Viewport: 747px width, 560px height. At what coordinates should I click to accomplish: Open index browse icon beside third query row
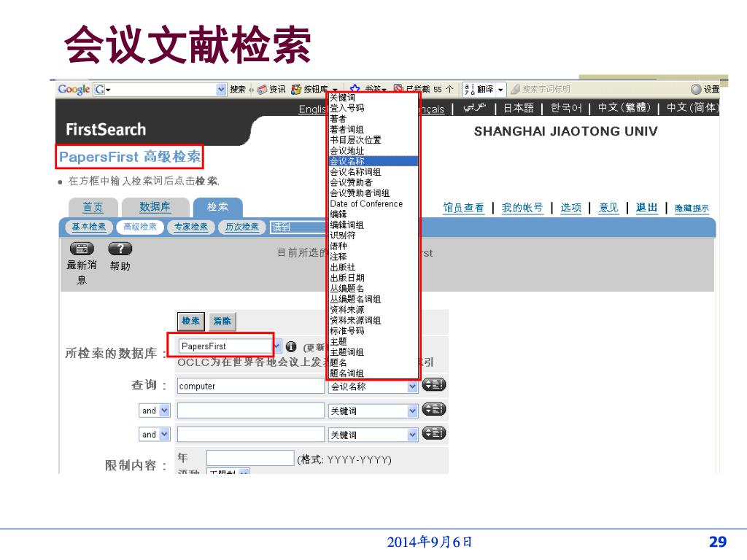click(433, 433)
